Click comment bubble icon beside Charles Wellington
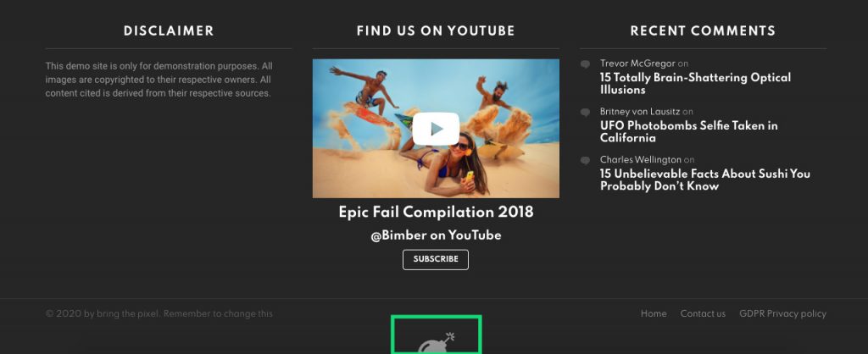The height and width of the screenshot is (354, 868). tap(585, 160)
